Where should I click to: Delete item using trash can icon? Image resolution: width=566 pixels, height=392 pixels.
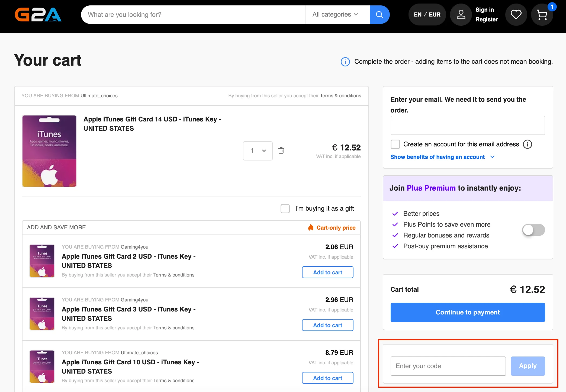point(281,150)
